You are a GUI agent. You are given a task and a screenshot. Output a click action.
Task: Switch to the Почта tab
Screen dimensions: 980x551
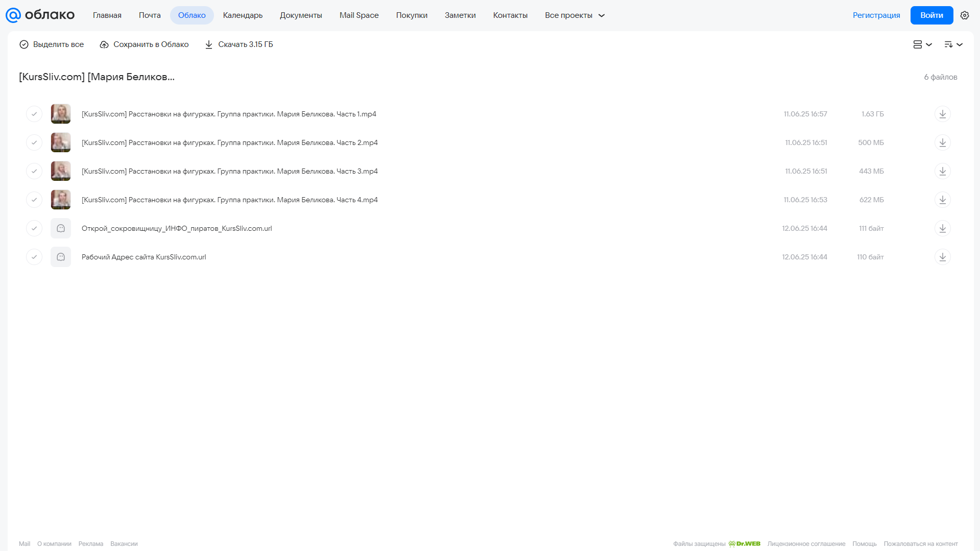pos(150,15)
